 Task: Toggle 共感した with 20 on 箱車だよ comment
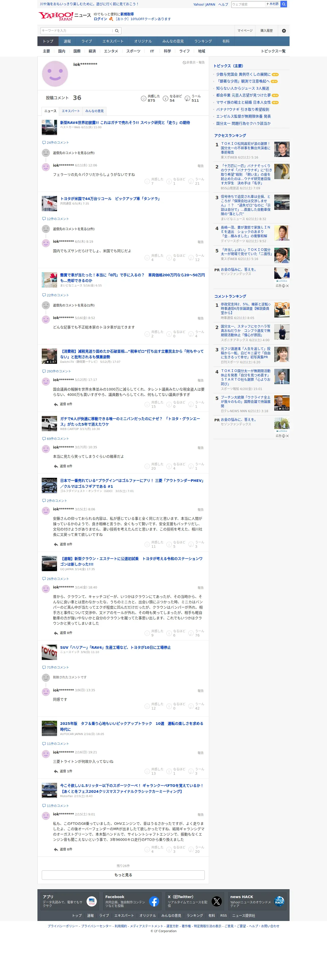point(147,466)
